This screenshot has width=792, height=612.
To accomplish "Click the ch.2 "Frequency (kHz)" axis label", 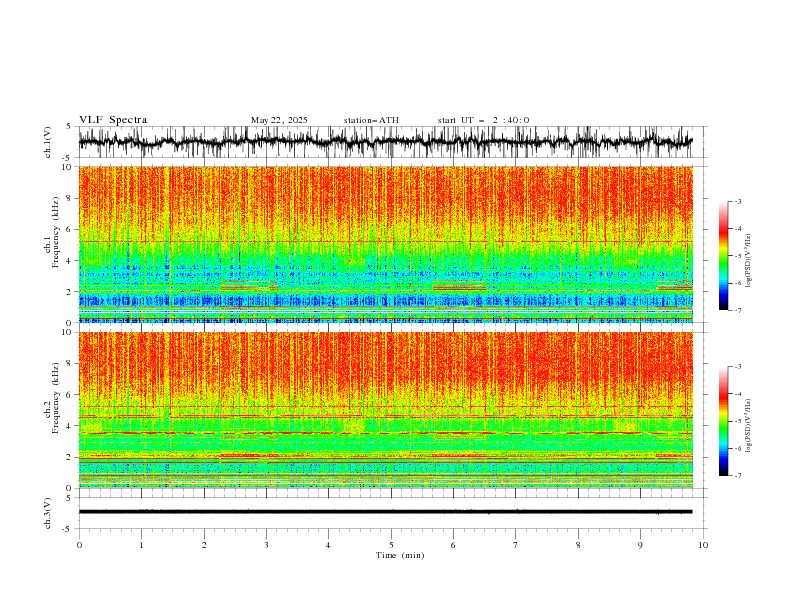I will pyautogui.click(x=56, y=398).
